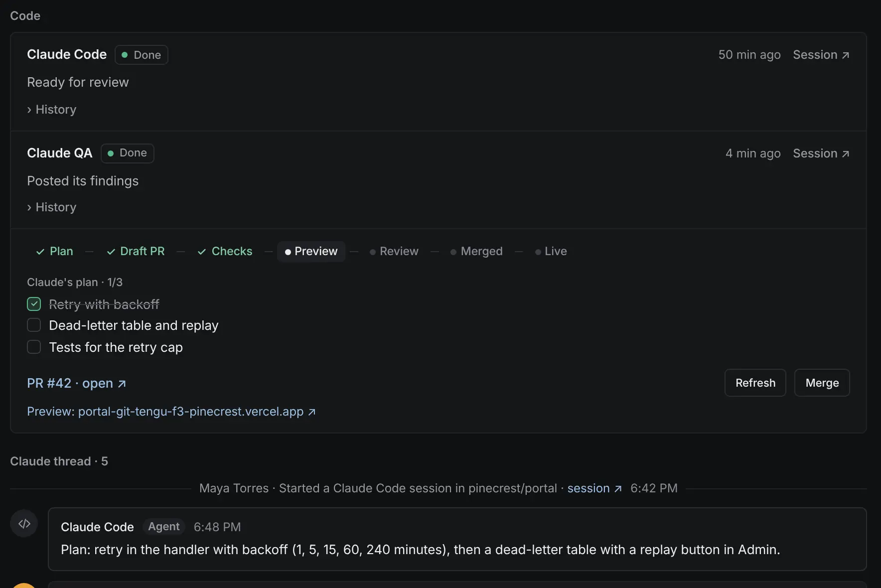Select the Checks stage

point(225,251)
